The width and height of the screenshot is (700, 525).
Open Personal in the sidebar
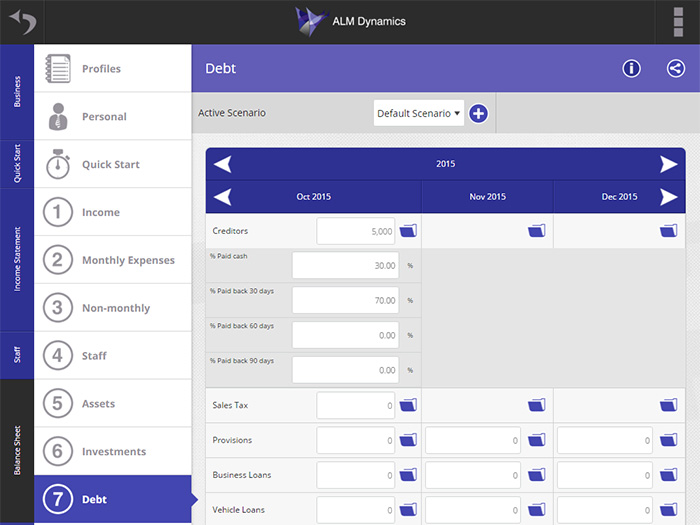[112, 116]
